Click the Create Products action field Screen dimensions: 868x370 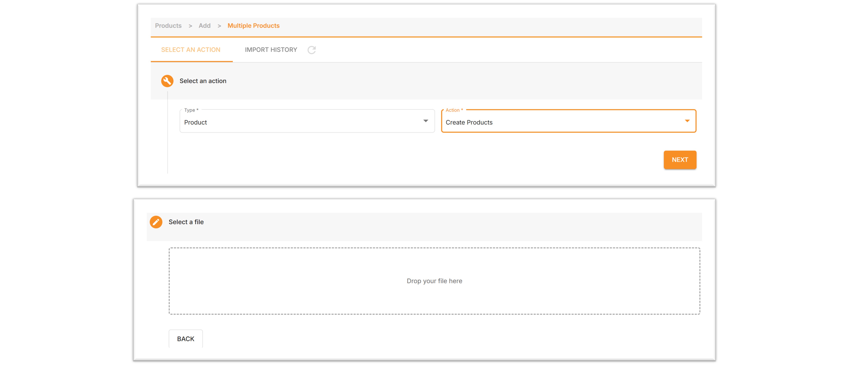[x=568, y=121]
